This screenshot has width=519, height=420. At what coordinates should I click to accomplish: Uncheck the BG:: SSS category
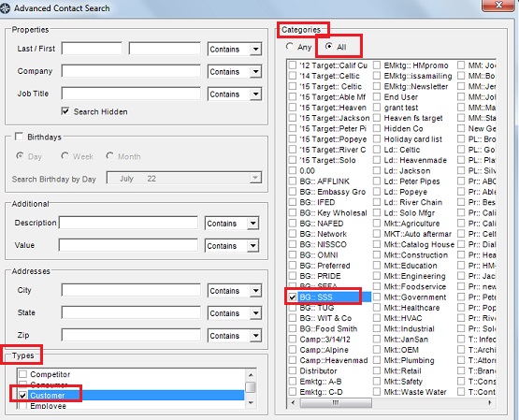293,297
